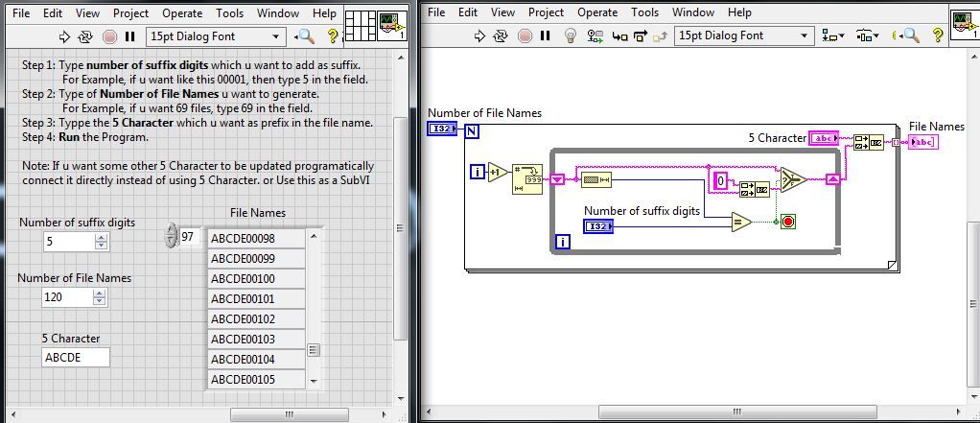Open Tools menu in block diagram window
This screenshot has width=980, height=423.
tap(644, 12)
